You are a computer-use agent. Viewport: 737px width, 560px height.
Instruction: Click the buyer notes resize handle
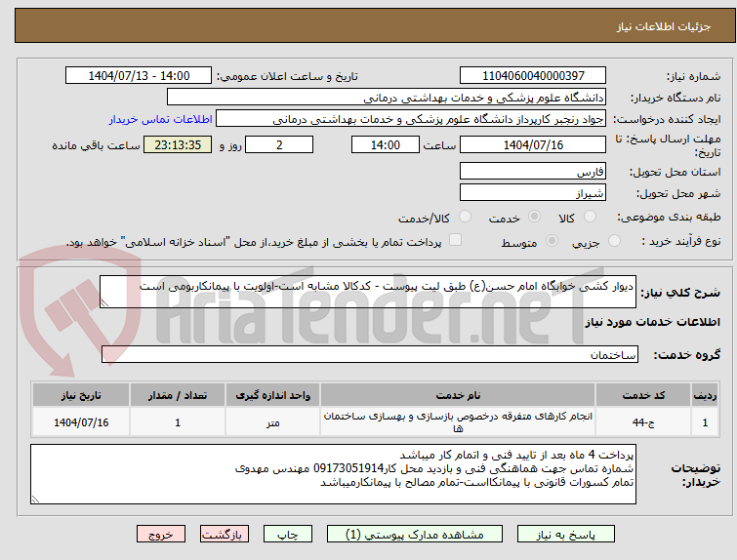[35, 500]
